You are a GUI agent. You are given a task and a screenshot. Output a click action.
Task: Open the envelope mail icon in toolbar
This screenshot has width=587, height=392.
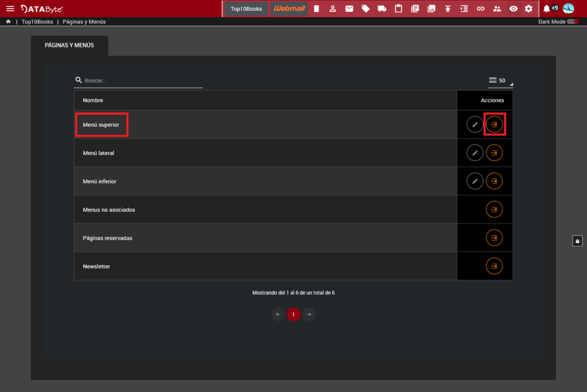(x=349, y=9)
